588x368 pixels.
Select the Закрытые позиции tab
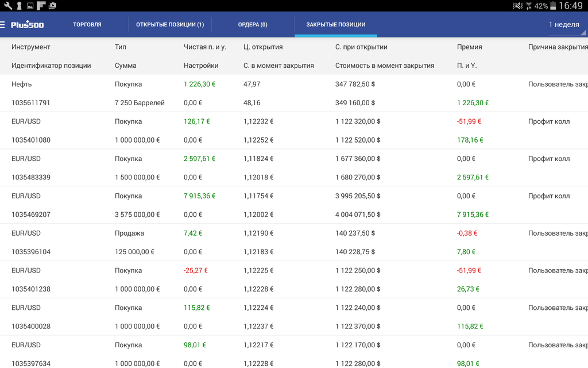[x=335, y=25]
